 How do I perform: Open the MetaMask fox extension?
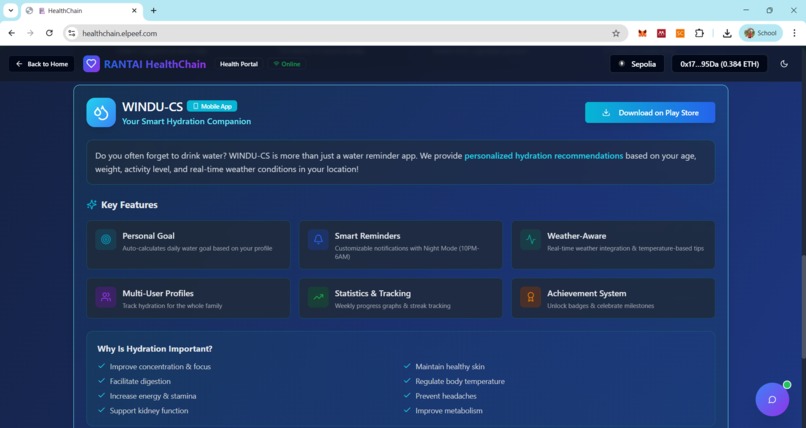pyautogui.click(x=642, y=33)
